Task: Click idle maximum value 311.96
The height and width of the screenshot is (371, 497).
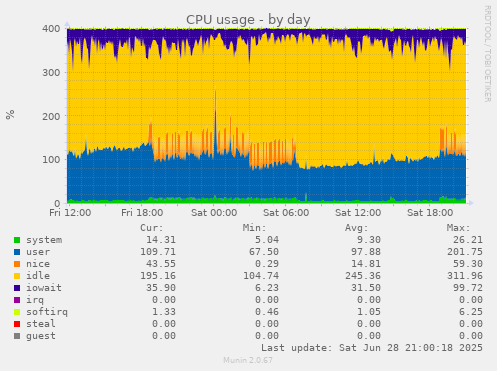Action: coord(465,276)
